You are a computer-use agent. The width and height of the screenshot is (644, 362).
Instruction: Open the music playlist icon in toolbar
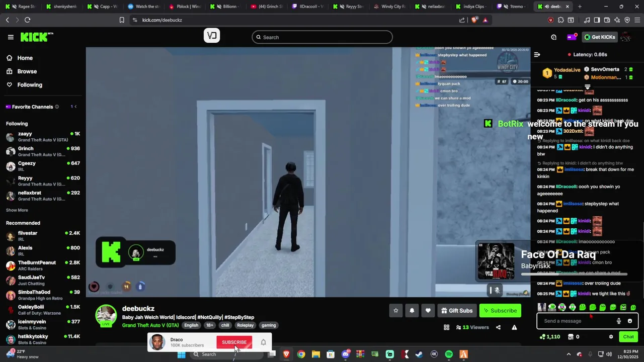click(x=587, y=20)
